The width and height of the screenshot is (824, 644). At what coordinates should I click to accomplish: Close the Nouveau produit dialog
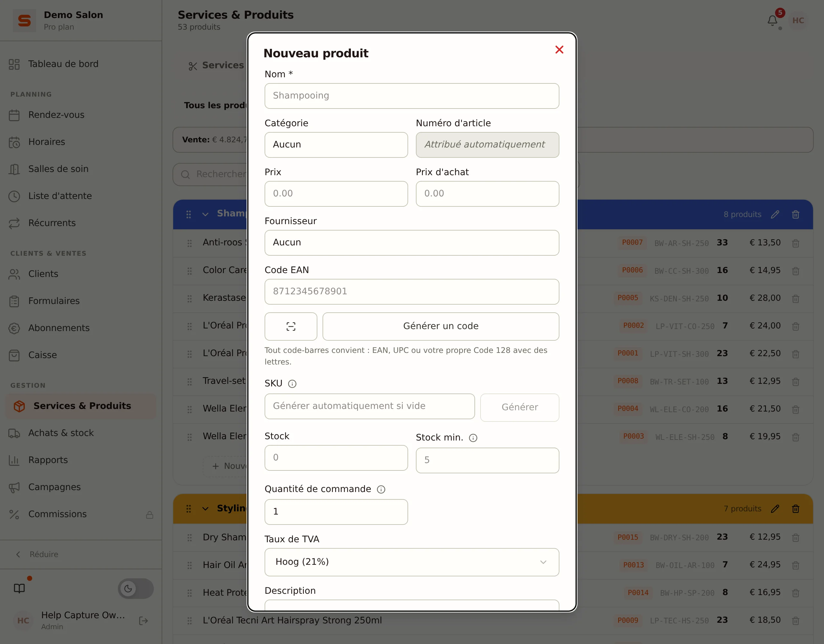pyautogui.click(x=559, y=50)
